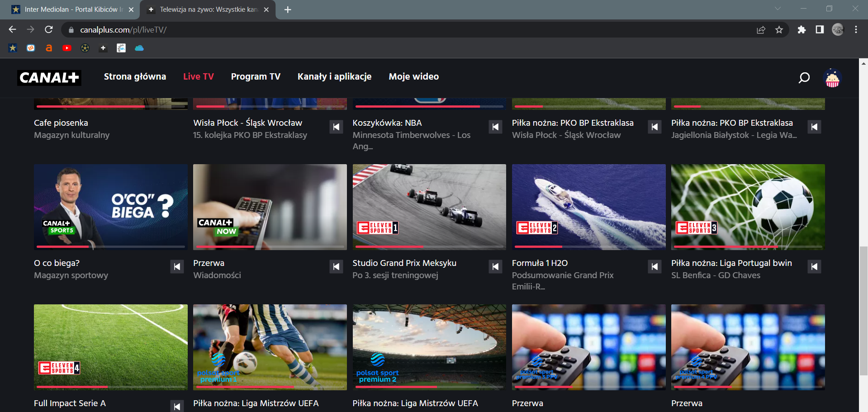Go to Strona główna

135,76
